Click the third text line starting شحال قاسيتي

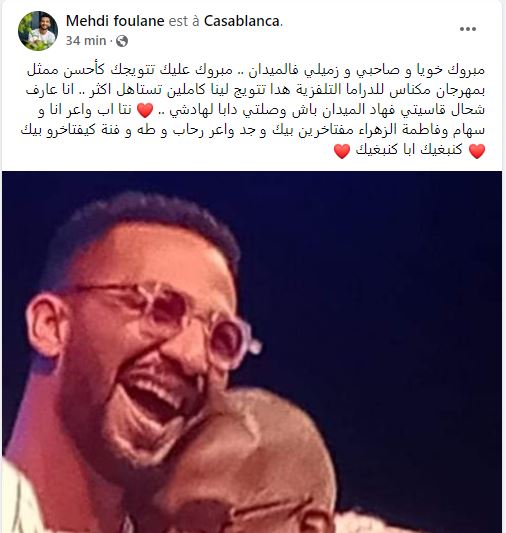[261, 110]
